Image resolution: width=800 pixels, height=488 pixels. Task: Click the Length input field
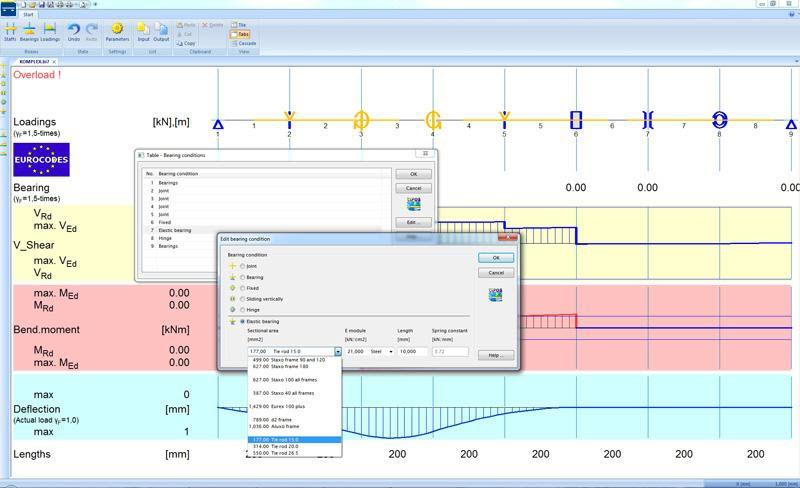click(413, 352)
